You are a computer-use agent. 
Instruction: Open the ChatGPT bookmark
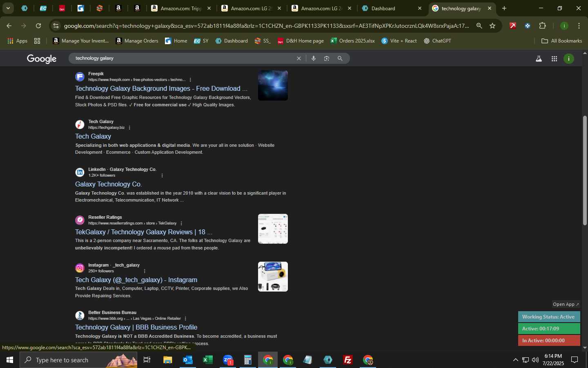(x=437, y=41)
